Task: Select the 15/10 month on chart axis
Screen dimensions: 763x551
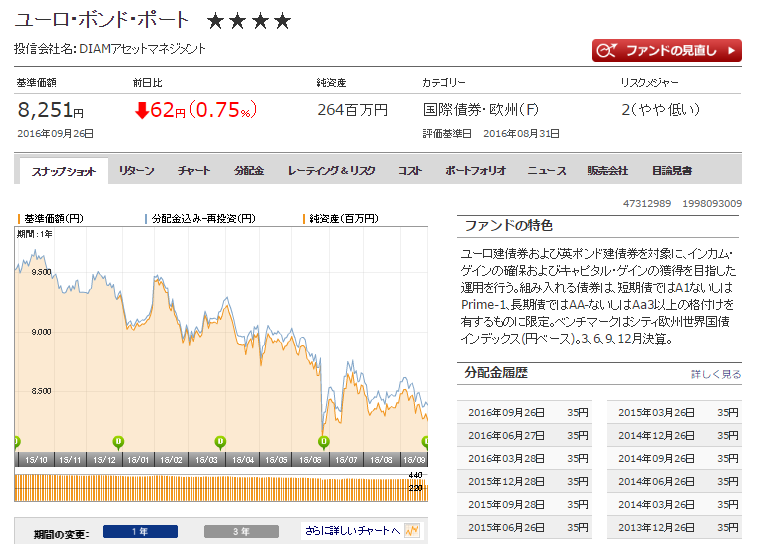Action: (x=36, y=459)
